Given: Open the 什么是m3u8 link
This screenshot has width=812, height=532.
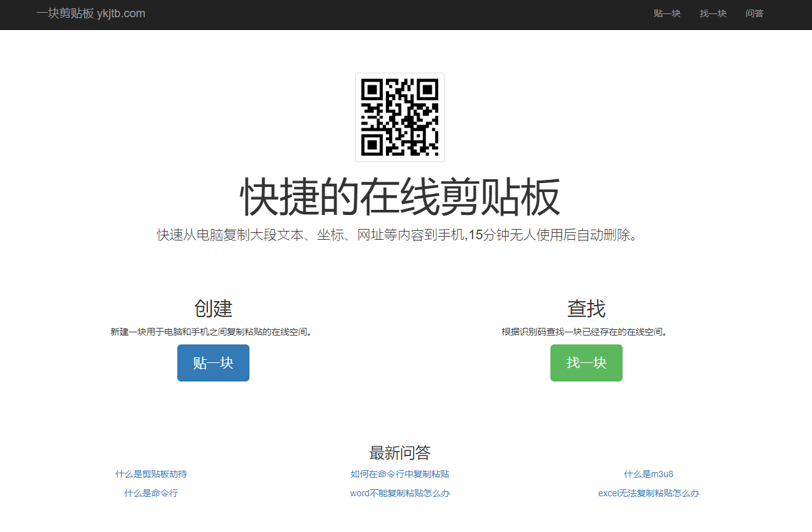Looking at the screenshot, I should 649,474.
